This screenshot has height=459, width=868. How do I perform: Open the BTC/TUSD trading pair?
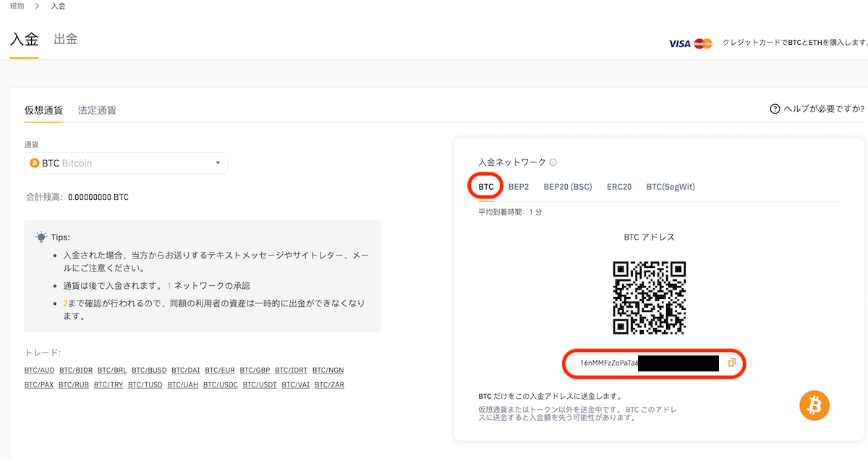coord(145,384)
